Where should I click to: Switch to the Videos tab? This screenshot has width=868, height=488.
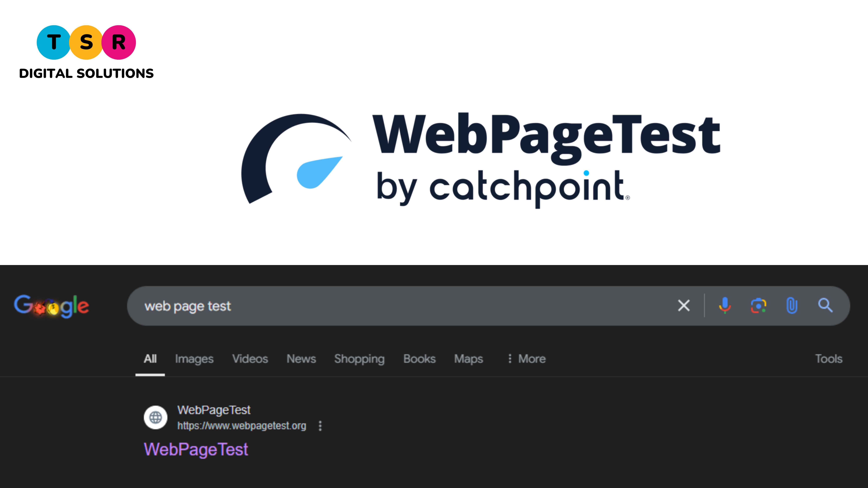(x=250, y=359)
